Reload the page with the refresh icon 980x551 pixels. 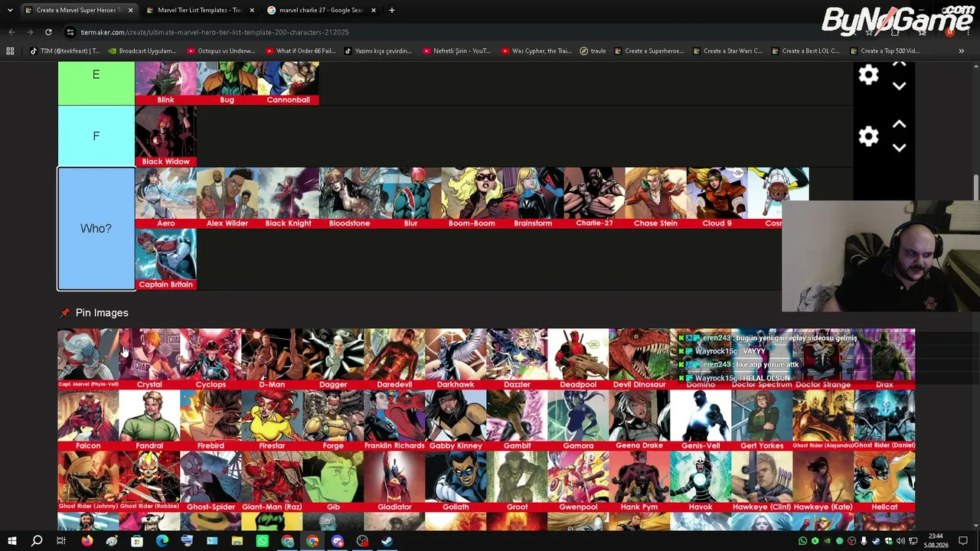coord(48,32)
